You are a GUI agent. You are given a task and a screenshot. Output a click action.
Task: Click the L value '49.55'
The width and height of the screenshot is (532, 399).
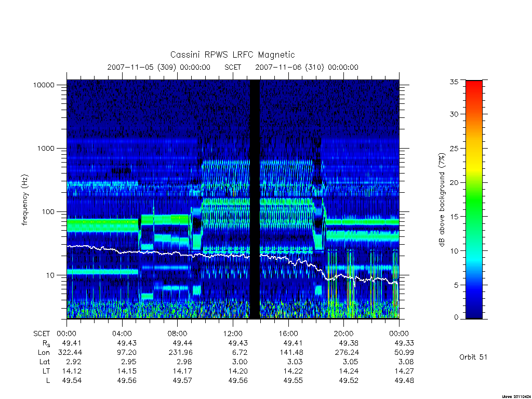(x=294, y=381)
